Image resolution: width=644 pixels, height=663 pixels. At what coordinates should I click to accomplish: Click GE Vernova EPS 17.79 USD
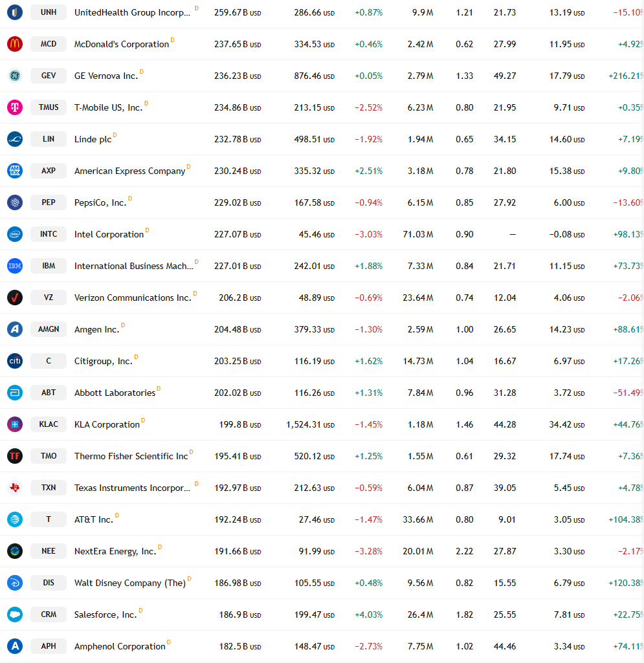click(567, 76)
